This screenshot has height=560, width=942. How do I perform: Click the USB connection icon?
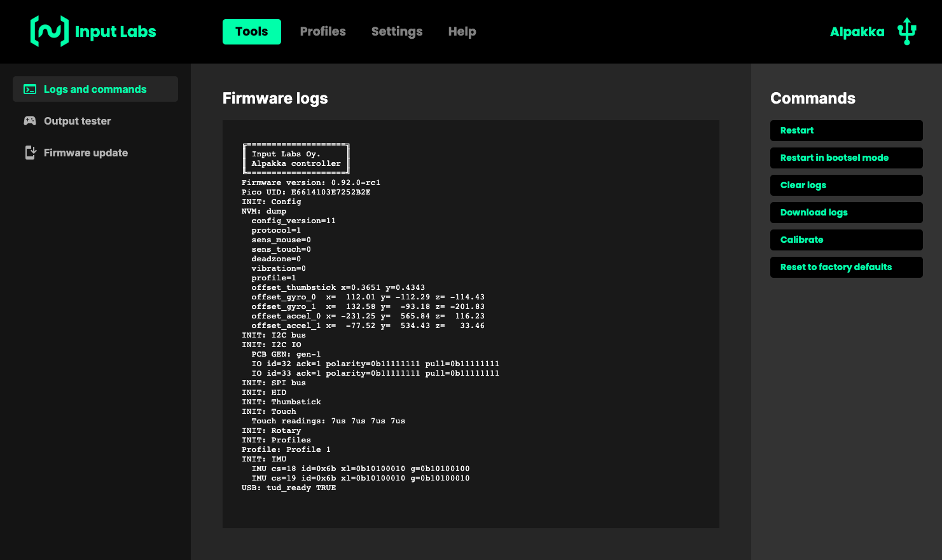tap(906, 31)
